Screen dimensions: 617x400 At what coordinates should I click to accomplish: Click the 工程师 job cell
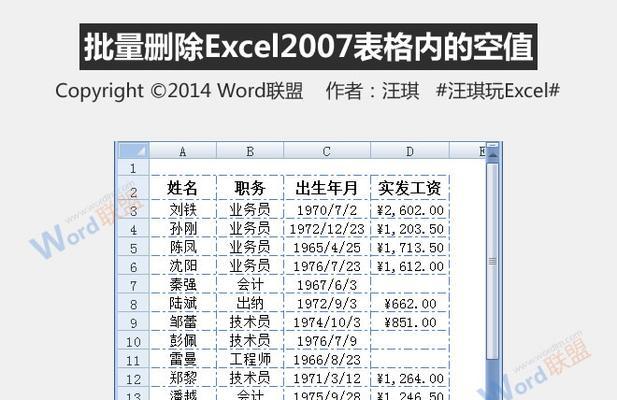[x=250, y=359]
